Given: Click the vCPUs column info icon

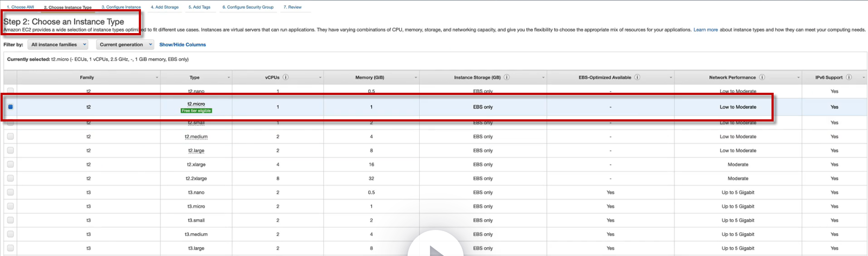Looking at the screenshot, I should click(286, 77).
